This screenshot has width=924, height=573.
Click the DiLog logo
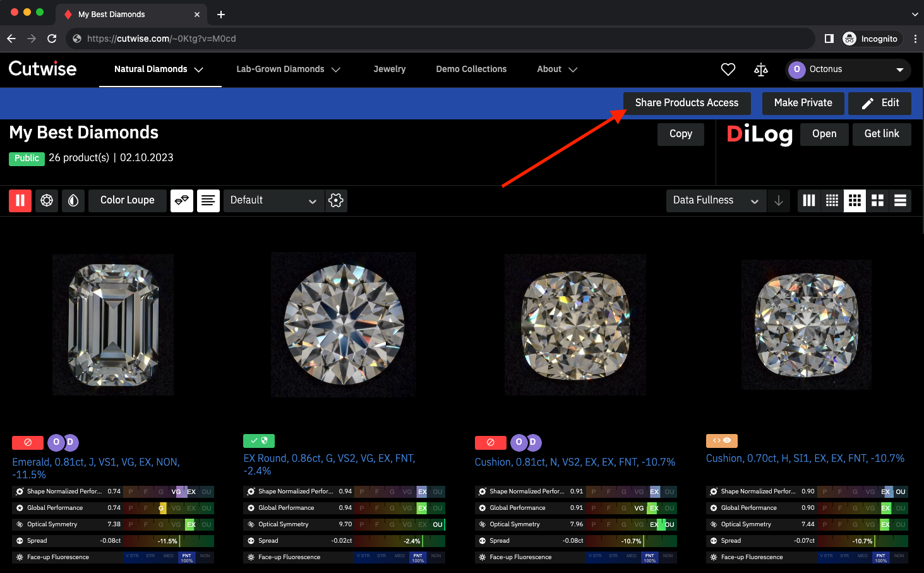[x=759, y=134]
